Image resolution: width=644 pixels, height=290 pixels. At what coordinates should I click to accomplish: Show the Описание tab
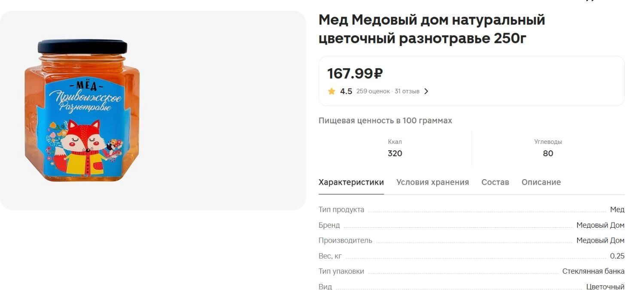tap(541, 182)
